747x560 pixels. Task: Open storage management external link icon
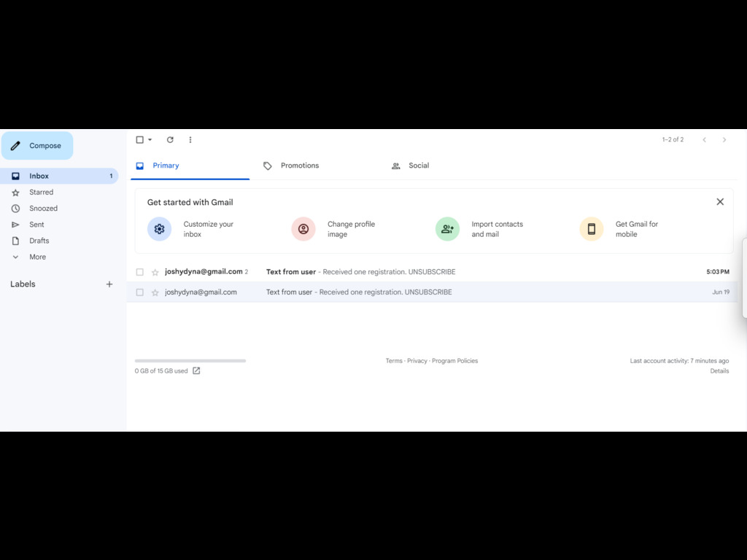tap(196, 370)
